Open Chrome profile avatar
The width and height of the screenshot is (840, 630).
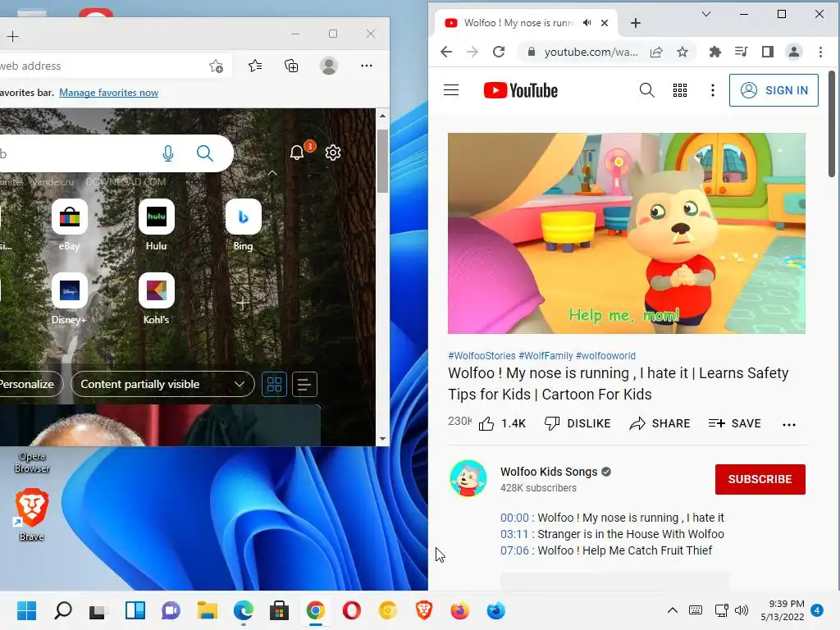coord(793,52)
